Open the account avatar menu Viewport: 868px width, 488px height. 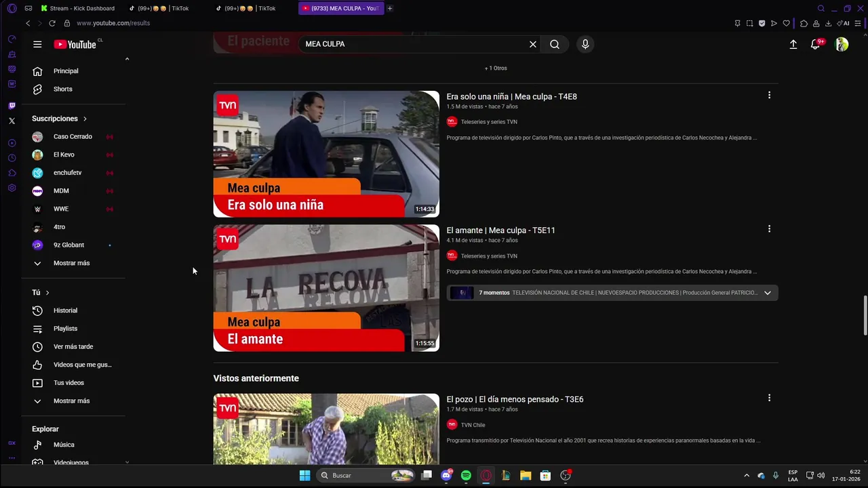(842, 44)
